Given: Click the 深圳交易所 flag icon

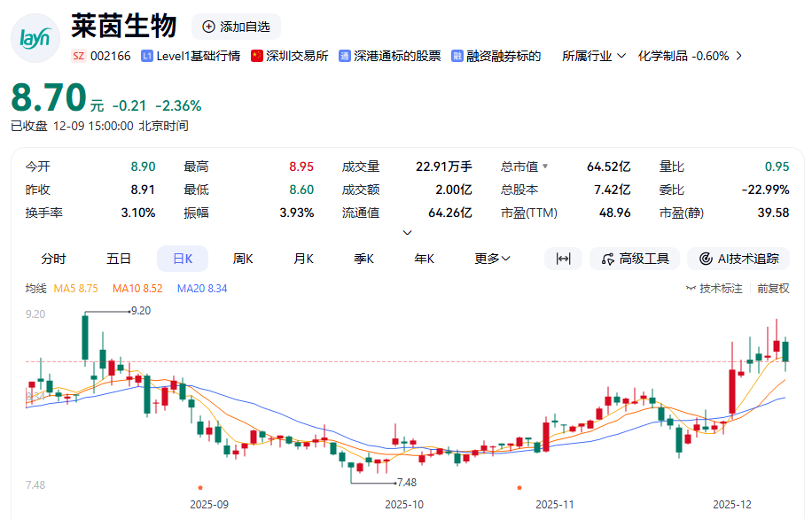Looking at the screenshot, I should tap(257, 56).
